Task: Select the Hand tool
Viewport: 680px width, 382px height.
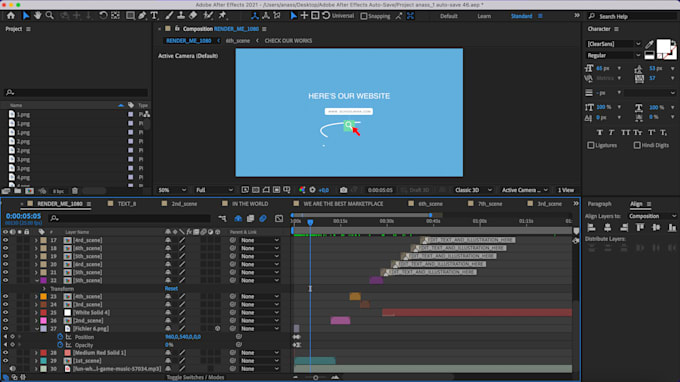Action: [38, 16]
